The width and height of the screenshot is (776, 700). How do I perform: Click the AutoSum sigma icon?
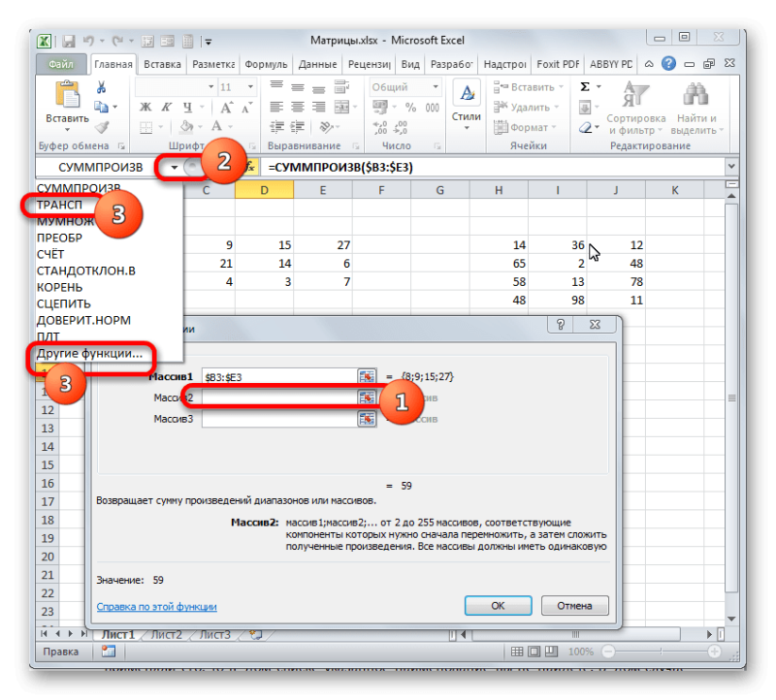(585, 87)
